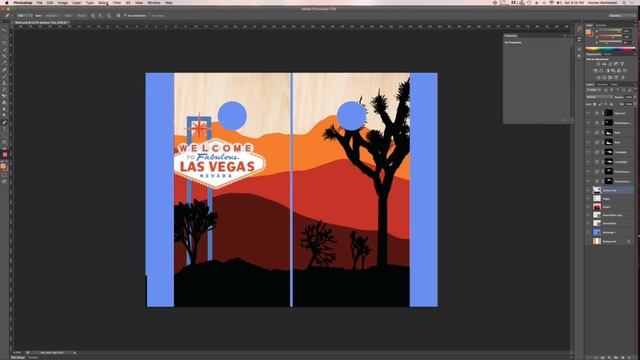Toggle lock all on layer
Screen dimensions: 640x360
(x=611, y=104)
